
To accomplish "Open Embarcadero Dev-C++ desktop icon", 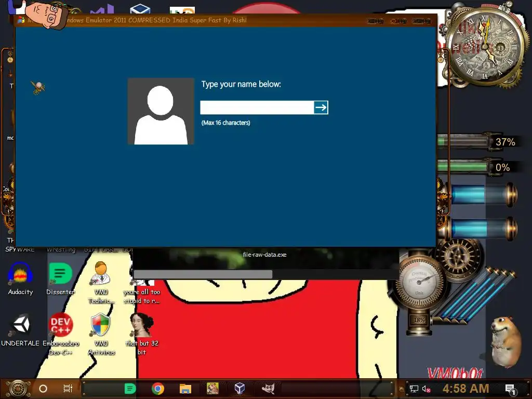I will click(61, 334).
